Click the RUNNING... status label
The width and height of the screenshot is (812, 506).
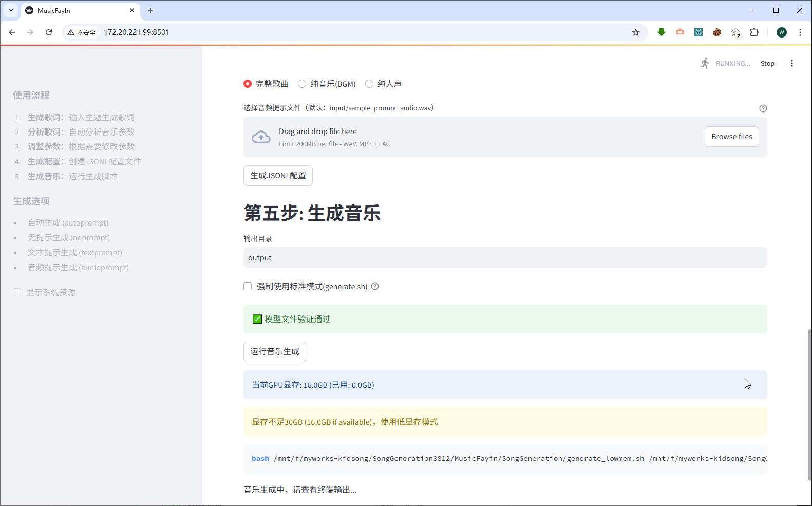tap(733, 63)
